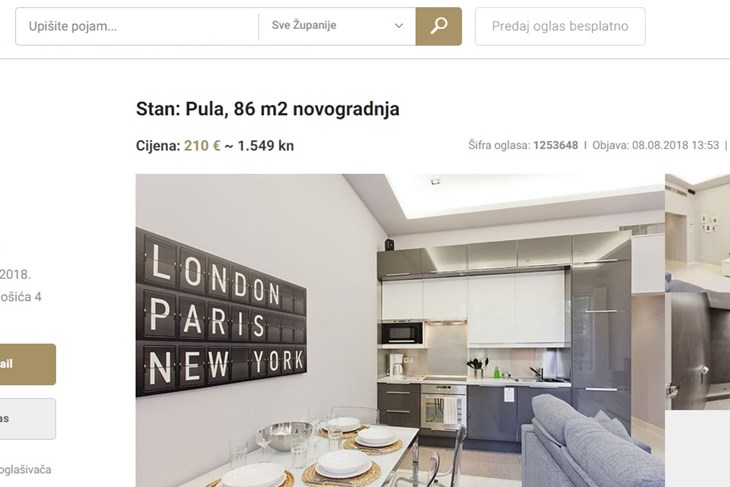View the second photo at right edge

(x=697, y=291)
